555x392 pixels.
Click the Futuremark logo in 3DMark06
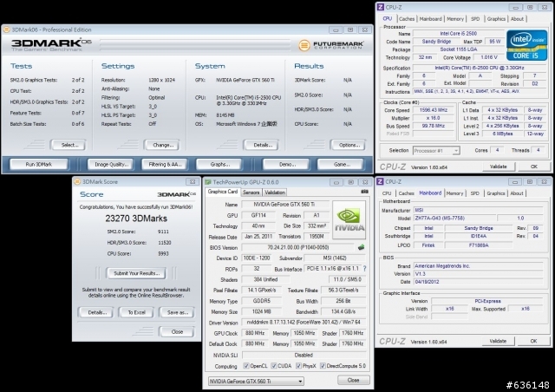[x=330, y=45]
